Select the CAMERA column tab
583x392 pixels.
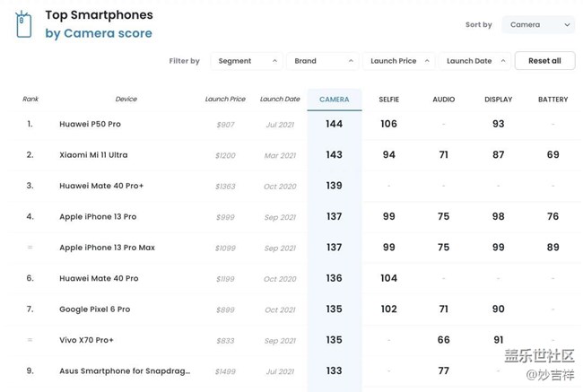click(335, 99)
